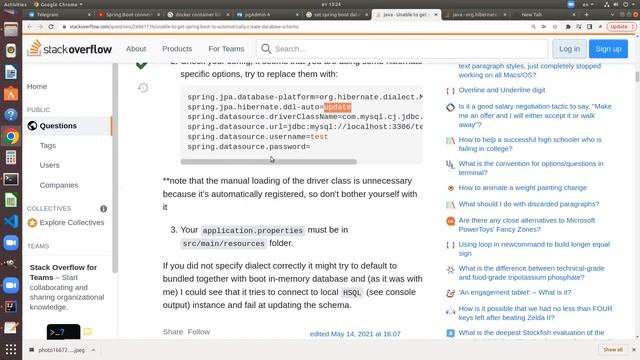Screen dimensions: 640x360
Task: Close the downloads bar
Action: point(633,350)
